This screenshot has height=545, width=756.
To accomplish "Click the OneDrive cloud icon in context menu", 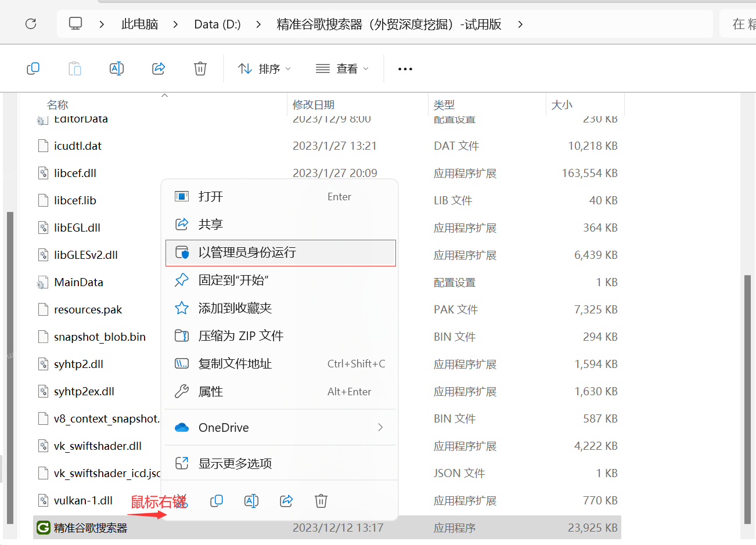I will click(x=182, y=428).
